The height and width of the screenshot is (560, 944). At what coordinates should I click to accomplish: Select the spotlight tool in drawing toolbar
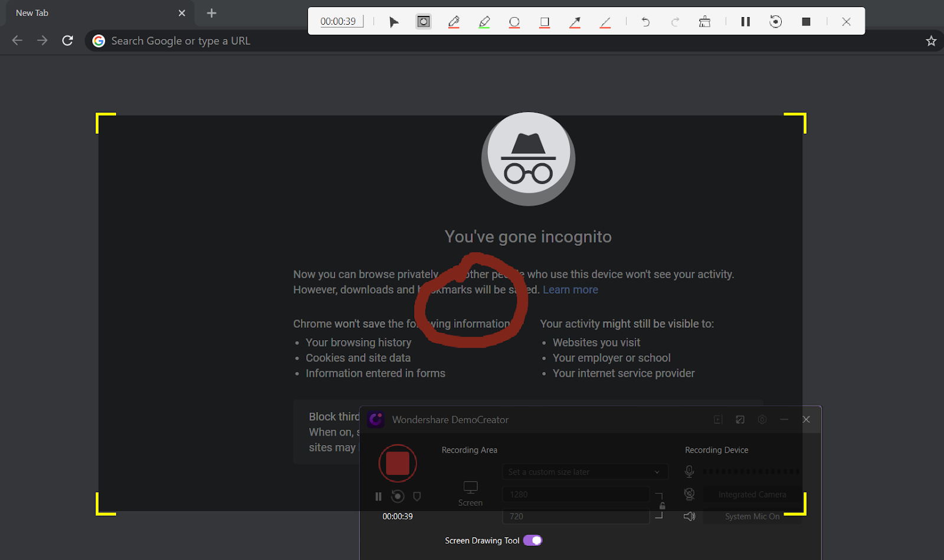[x=424, y=22]
